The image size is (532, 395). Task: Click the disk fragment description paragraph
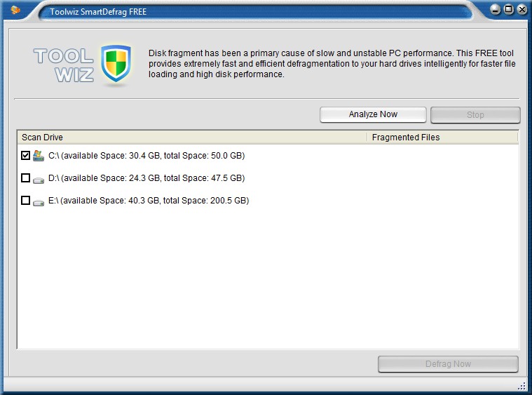click(332, 64)
